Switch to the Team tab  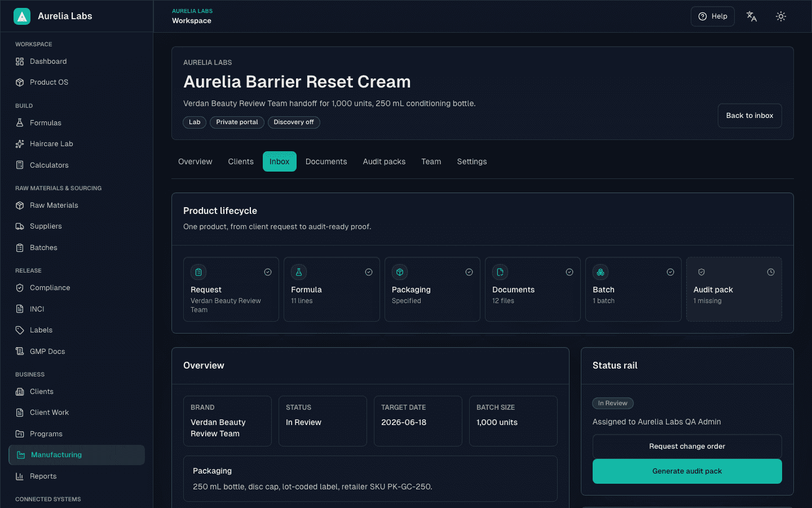(431, 161)
